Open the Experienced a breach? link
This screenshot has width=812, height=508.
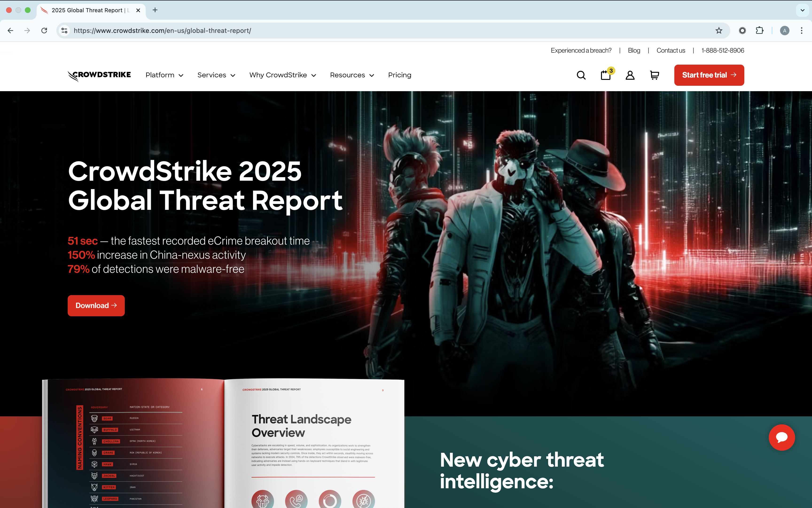[x=581, y=50]
